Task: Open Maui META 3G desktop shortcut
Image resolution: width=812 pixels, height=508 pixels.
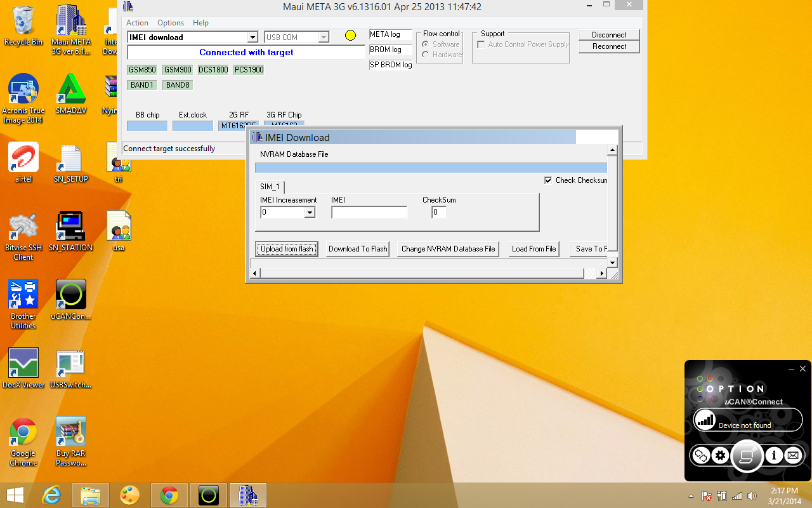Action: click(71, 30)
